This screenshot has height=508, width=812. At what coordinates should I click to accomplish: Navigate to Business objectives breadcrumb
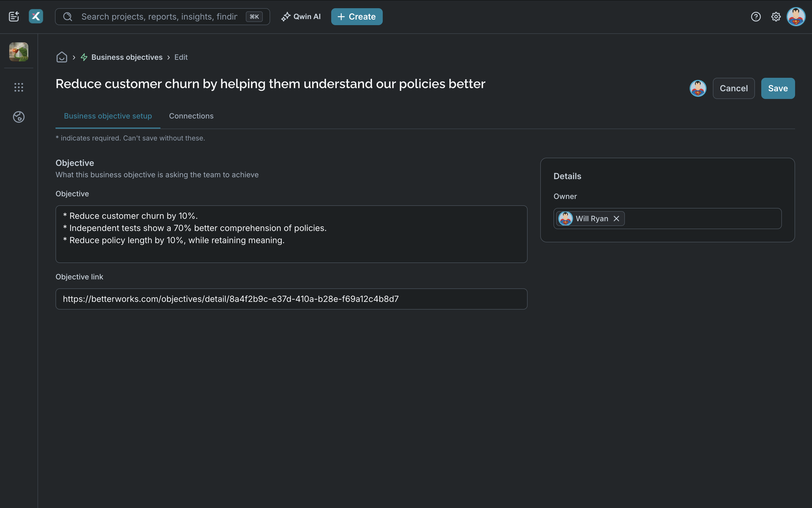click(127, 57)
